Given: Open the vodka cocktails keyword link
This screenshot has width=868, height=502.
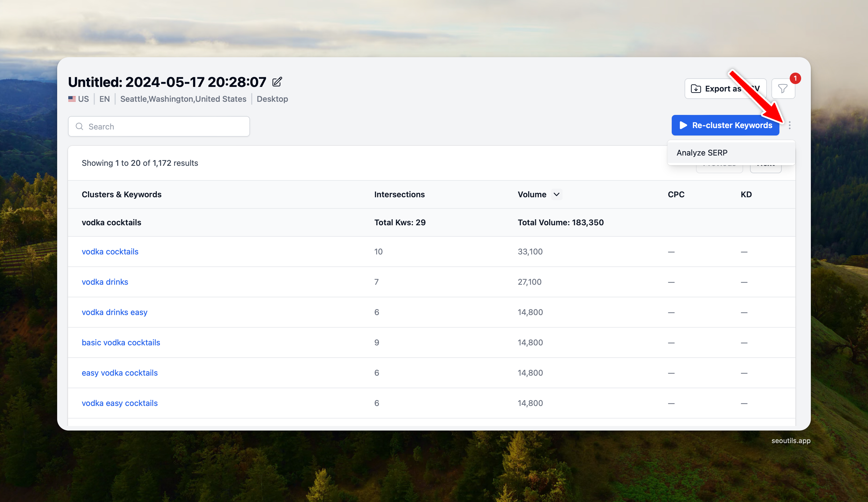Looking at the screenshot, I should [x=110, y=252].
